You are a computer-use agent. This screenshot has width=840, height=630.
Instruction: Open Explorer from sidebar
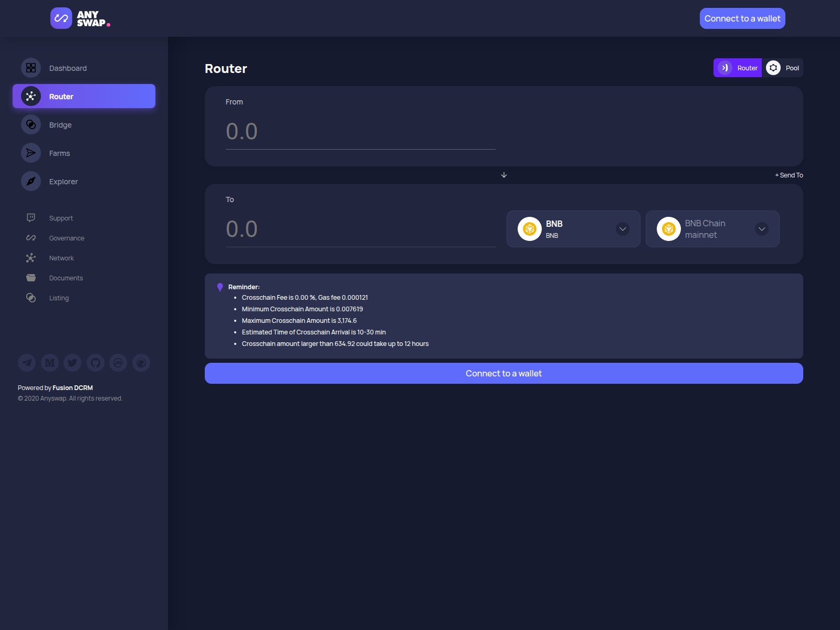point(84,181)
